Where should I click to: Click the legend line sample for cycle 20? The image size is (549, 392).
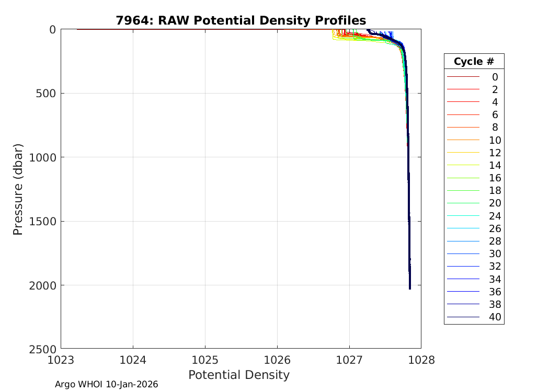tap(463, 203)
